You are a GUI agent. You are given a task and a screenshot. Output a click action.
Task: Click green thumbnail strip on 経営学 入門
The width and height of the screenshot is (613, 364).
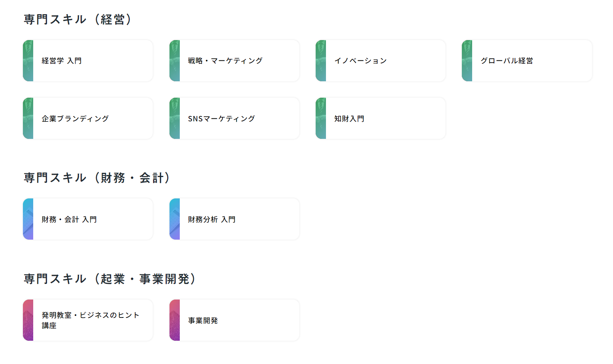click(x=28, y=61)
